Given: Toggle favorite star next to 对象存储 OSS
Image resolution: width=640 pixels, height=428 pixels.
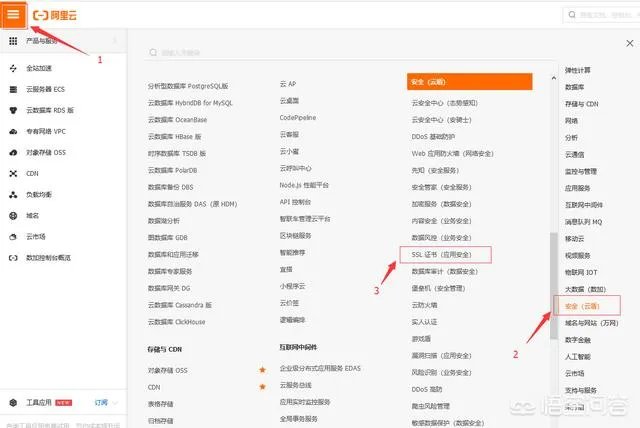Looking at the screenshot, I should point(262,370).
